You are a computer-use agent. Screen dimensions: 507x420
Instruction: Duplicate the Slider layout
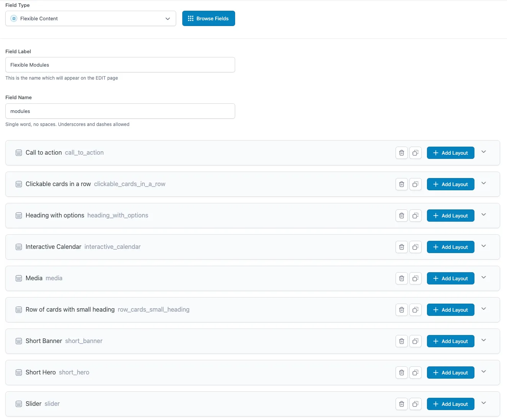coord(415,404)
